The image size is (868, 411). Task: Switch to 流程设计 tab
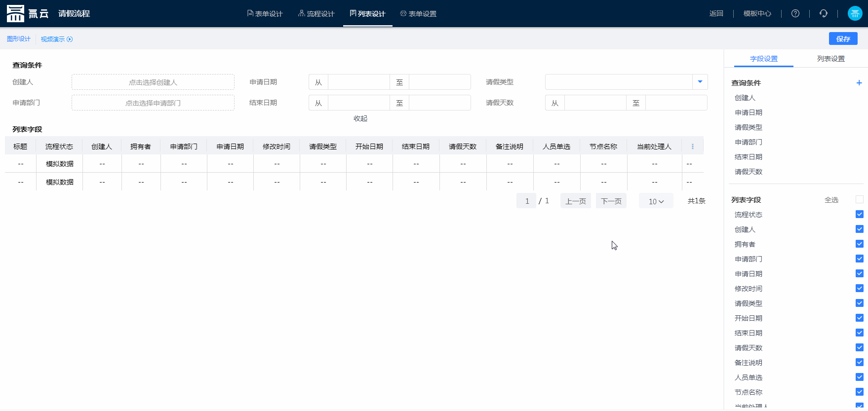tap(316, 13)
